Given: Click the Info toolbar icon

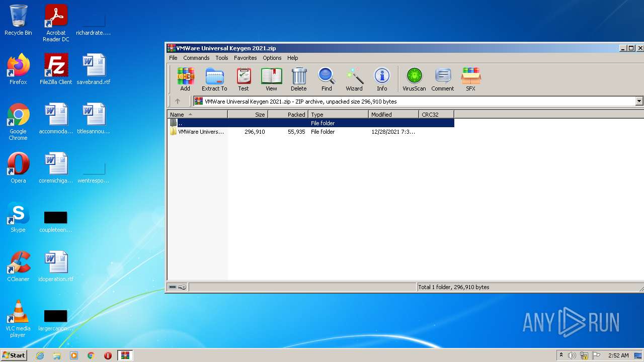Looking at the screenshot, I should tap(382, 79).
